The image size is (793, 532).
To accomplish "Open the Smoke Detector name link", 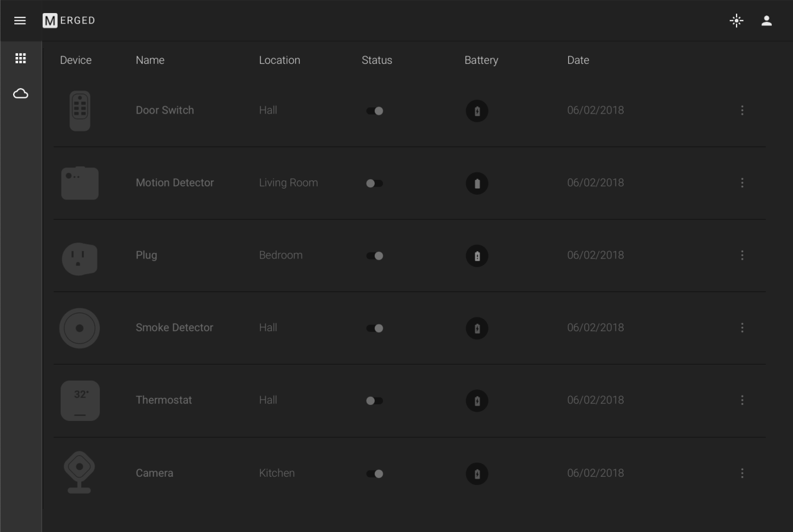I will pos(174,327).
